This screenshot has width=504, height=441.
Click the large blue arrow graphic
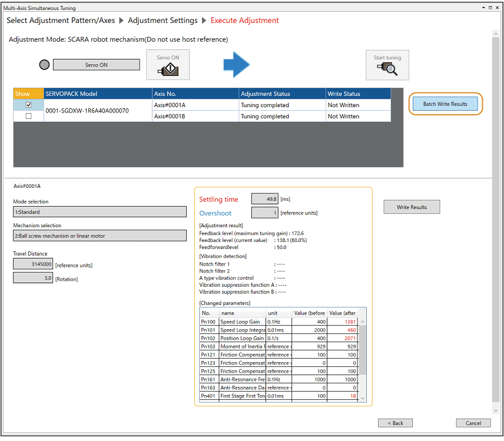click(x=237, y=65)
